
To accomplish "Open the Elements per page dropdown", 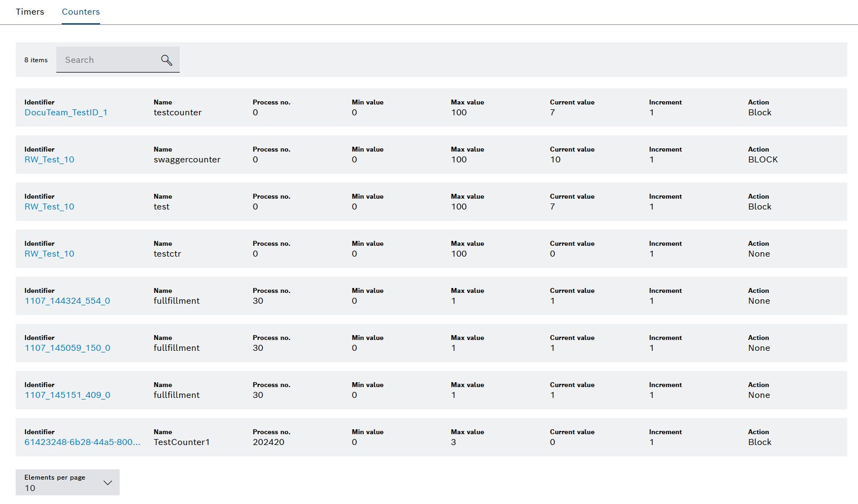I will (x=67, y=482).
